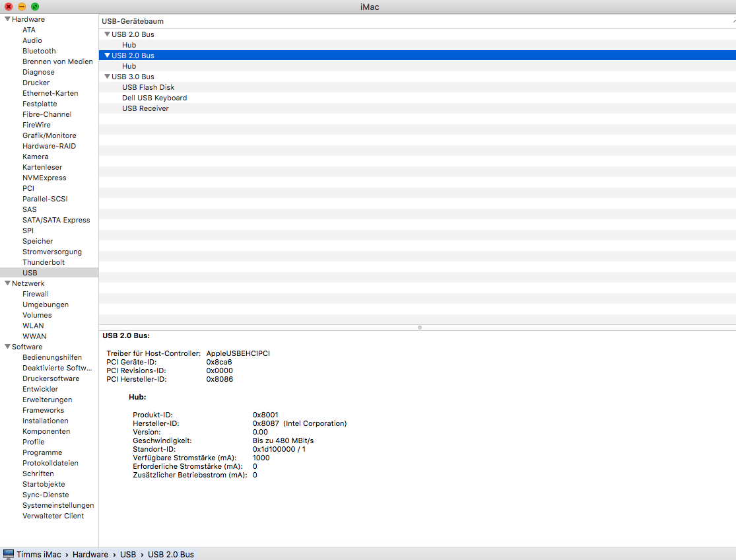Open Profile entry
736x560 pixels.
(34, 442)
